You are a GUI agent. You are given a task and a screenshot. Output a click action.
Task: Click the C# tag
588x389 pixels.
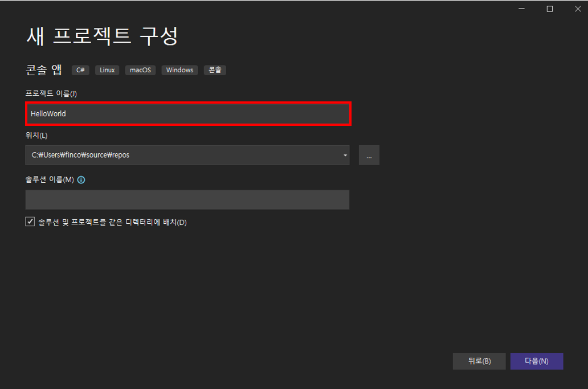pyautogui.click(x=81, y=70)
